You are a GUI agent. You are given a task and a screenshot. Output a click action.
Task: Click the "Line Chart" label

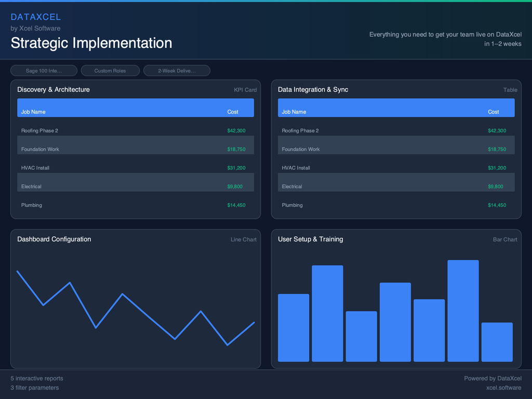(243, 239)
